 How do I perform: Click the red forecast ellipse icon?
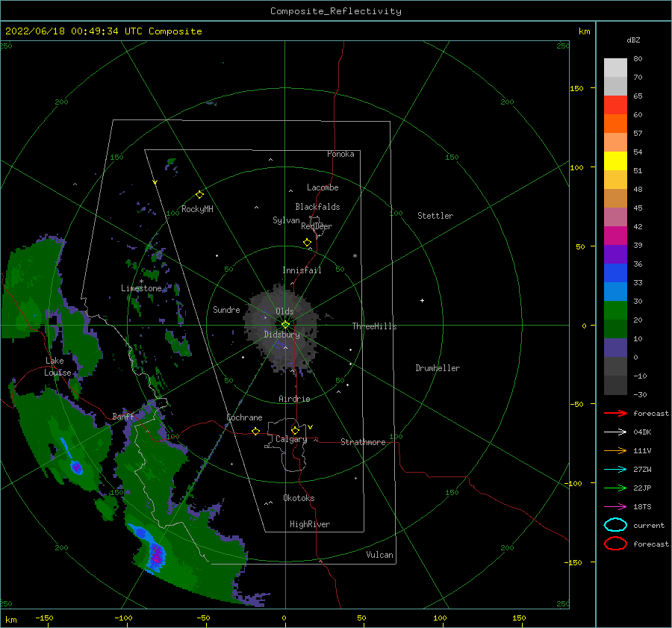[615, 544]
